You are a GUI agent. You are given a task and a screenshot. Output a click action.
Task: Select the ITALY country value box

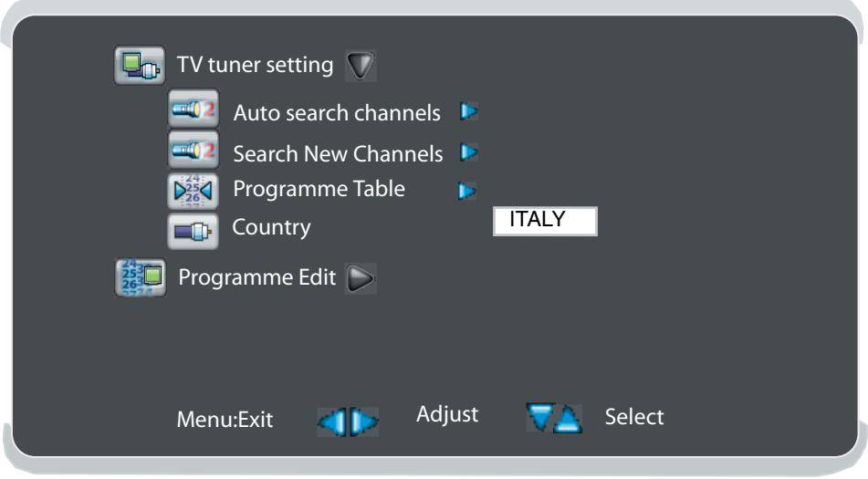(x=545, y=221)
